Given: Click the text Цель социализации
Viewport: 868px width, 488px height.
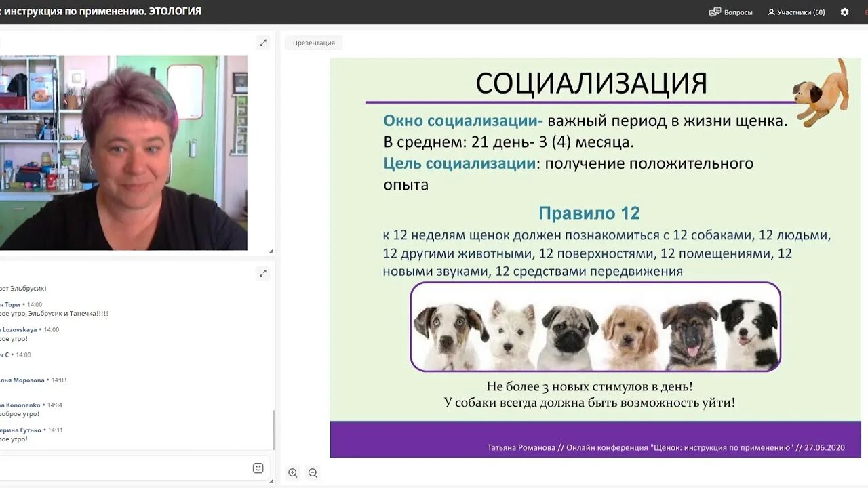Looking at the screenshot, I should (460, 163).
